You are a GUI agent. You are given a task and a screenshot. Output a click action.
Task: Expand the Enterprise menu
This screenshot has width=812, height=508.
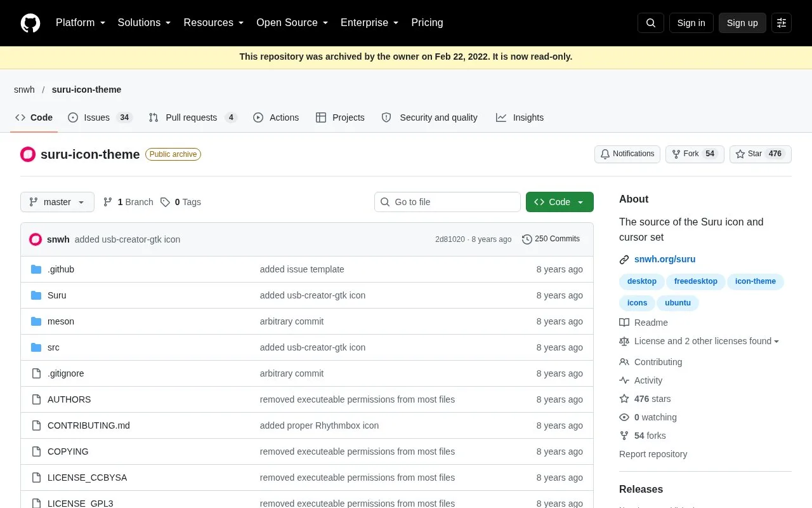pyautogui.click(x=370, y=23)
